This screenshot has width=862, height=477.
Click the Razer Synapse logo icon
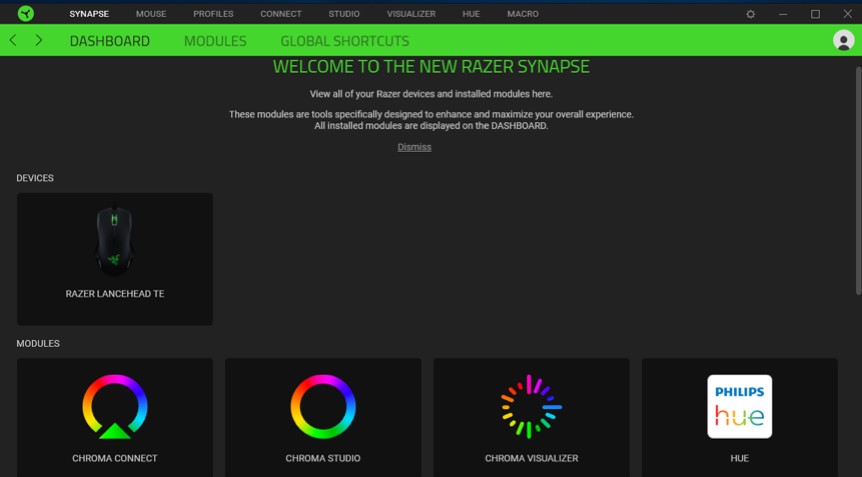tap(25, 14)
